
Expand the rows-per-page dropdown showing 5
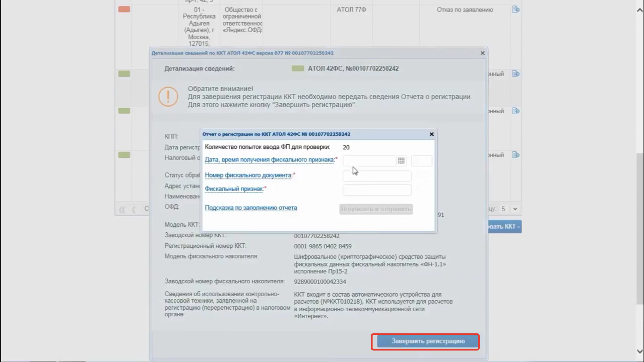[515, 209]
